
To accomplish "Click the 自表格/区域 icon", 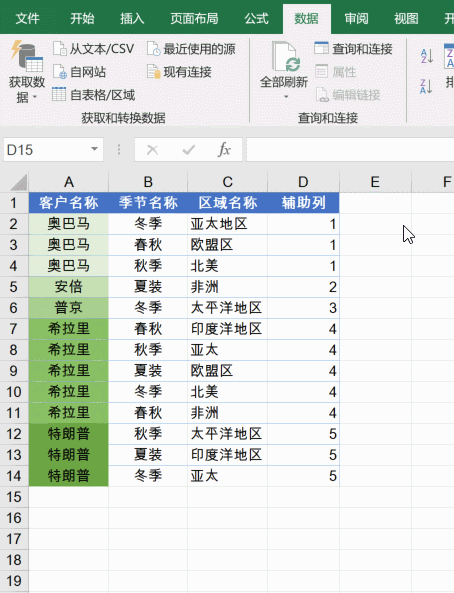I will coord(59,94).
